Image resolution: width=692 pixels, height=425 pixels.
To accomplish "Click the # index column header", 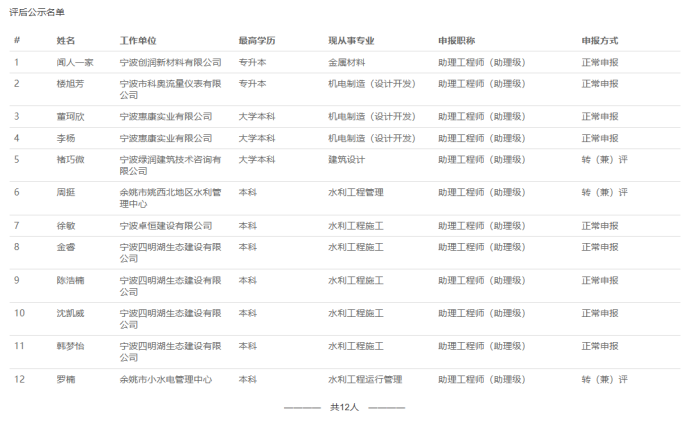I will click(17, 41).
